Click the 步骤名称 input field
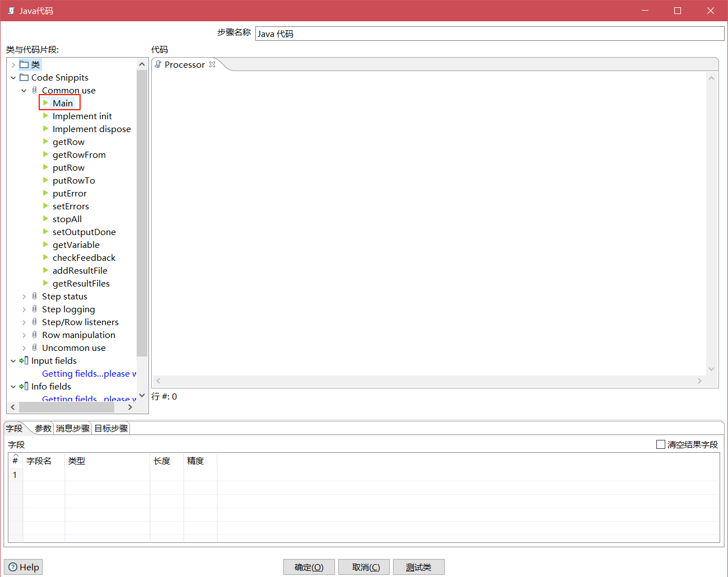 (x=489, y=34)
